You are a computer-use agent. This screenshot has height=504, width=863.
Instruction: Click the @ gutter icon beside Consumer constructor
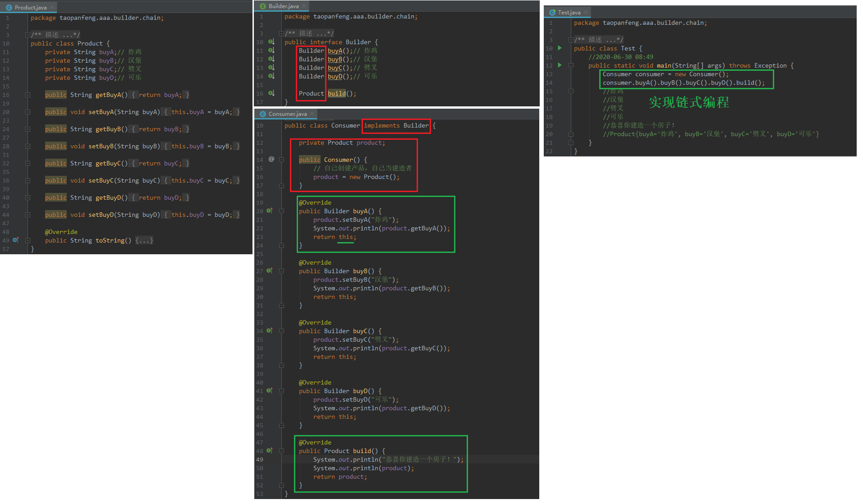click(271, 159)
